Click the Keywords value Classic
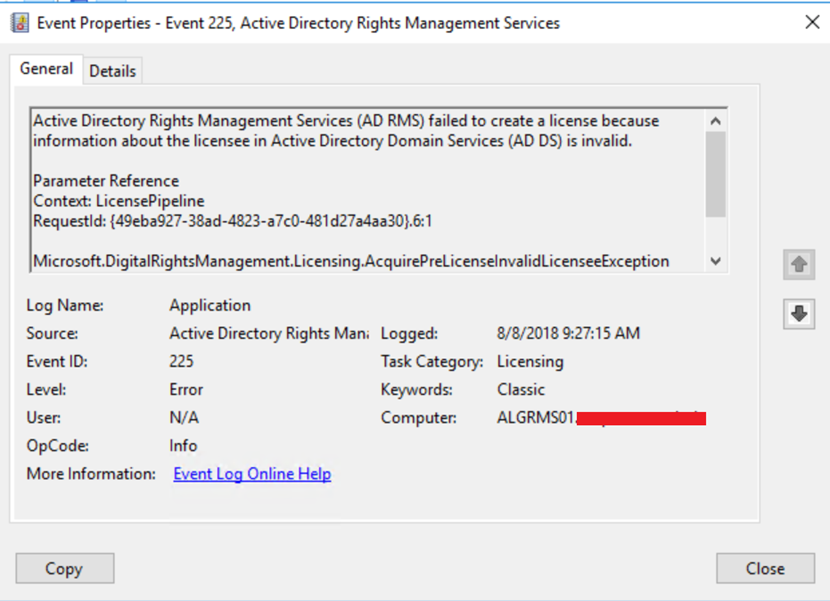Image resolution: width=830 pixels, height=601 pixels. (x=521, y=389)
